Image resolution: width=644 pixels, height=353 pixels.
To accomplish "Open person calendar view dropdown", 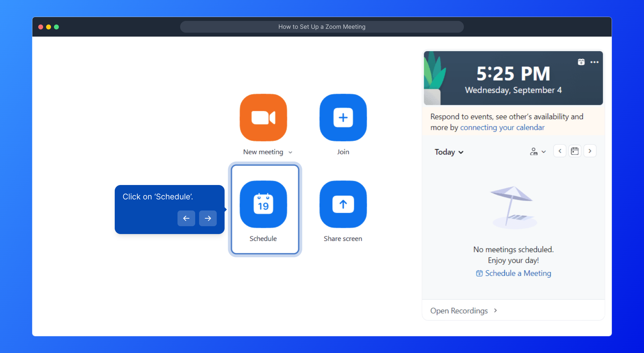I will (537, 152).
